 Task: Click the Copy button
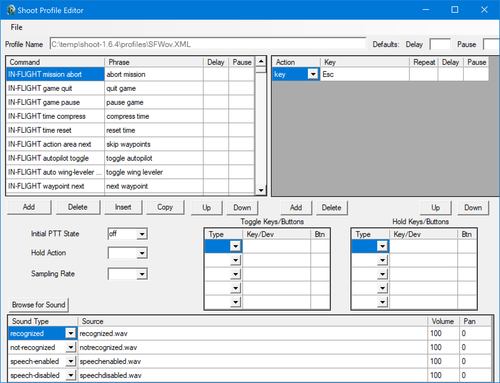click(x=165, y=207)
